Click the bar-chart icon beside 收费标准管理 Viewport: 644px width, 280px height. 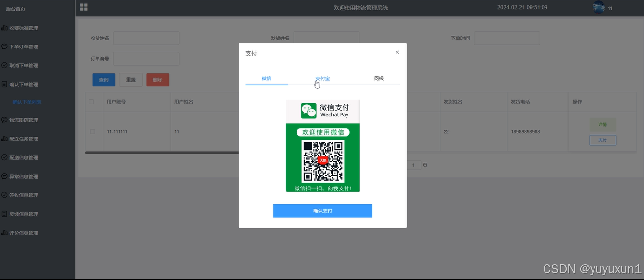click(4, 28)
